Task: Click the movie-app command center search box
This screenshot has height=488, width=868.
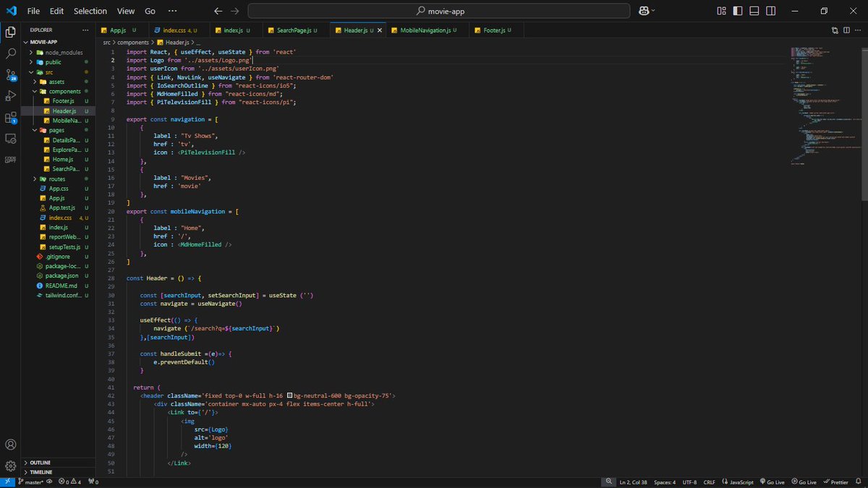Action: pos(440,11)
